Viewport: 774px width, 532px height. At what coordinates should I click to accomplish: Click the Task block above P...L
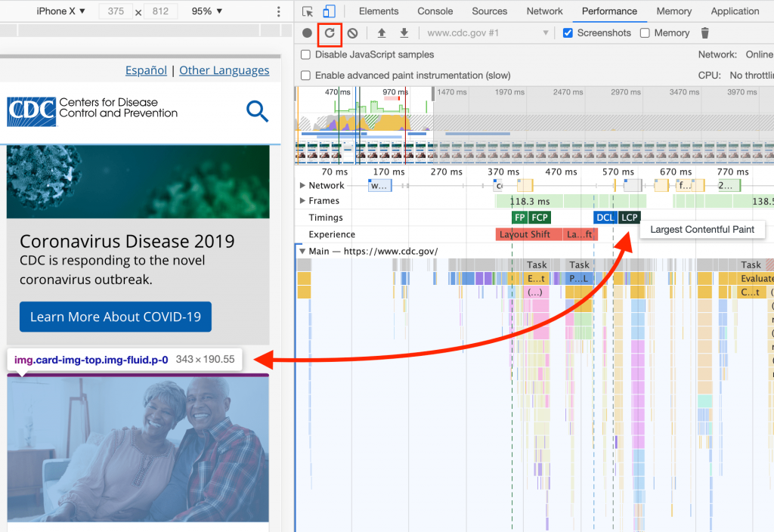pyautogui.click(x=578, y=265)
